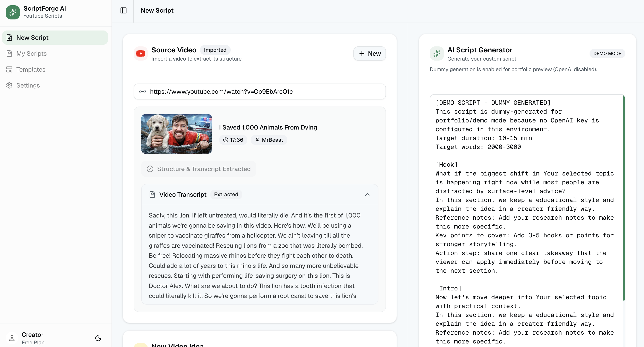Click the YouTube URL input field

(260, 91)
